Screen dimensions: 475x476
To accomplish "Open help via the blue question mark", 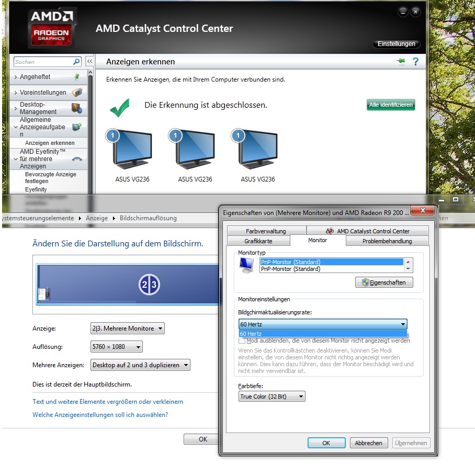I will (415, 61).
